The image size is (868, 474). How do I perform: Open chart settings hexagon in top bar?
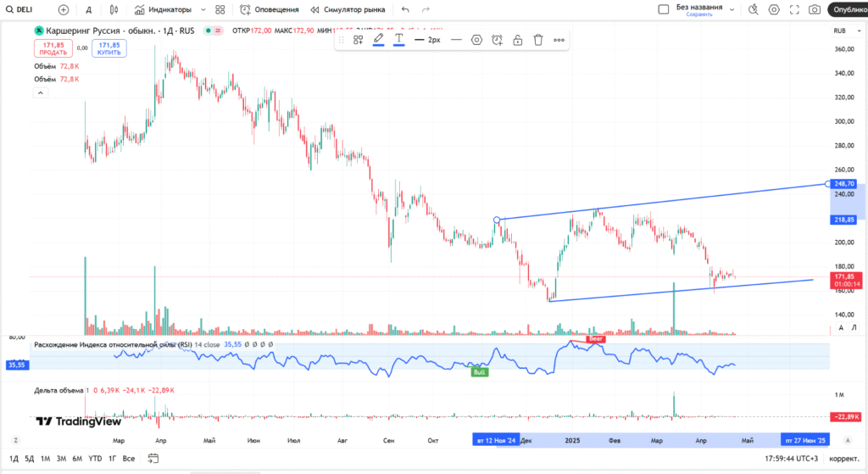774,9
